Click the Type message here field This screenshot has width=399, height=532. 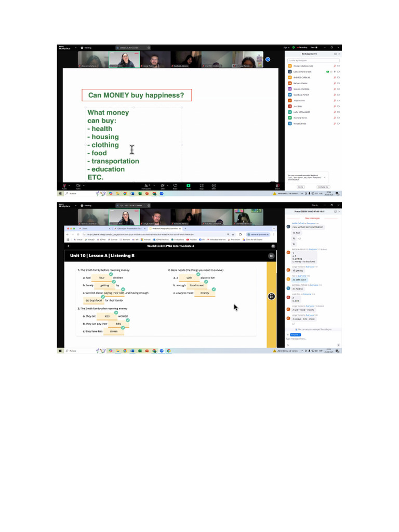[x=312, y=339]
